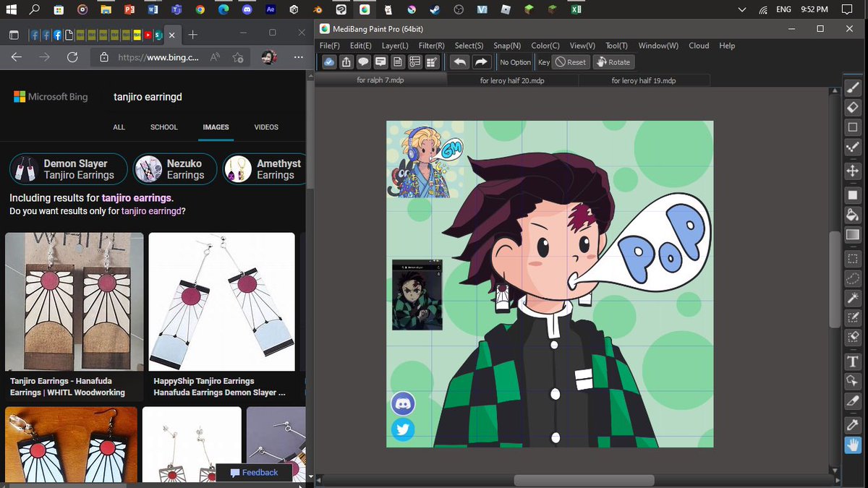Click the Discord icon in the Windows taskbar
The height and width of the screenshot is (488, 868).
tap(247, 10)
